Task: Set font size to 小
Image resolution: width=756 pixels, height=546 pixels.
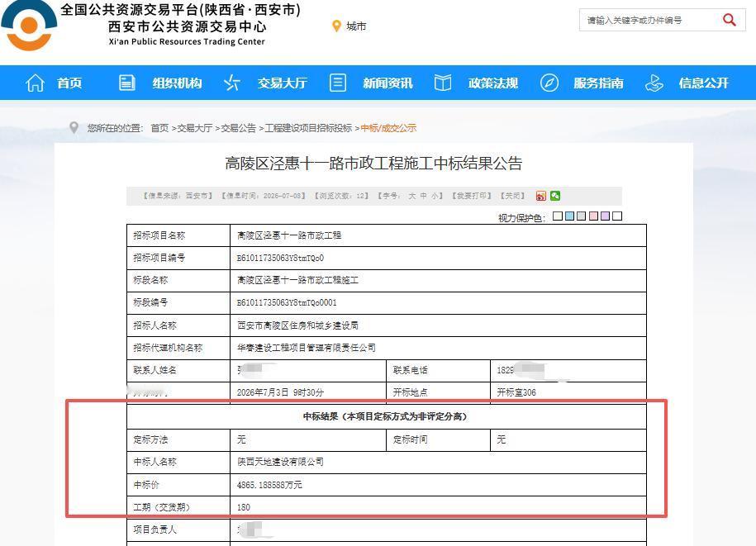Action: pos(435,196)
